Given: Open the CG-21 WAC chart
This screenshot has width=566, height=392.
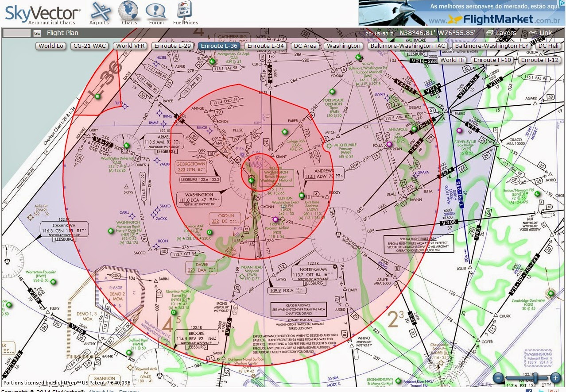Looking at the screenshot, I should pos(89,46).
